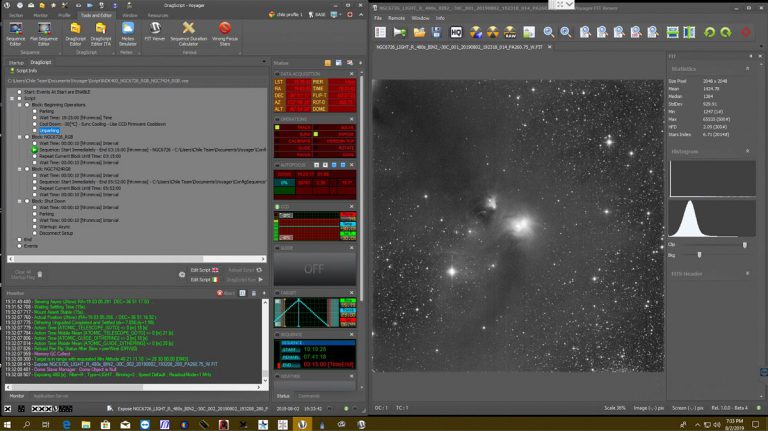
Task: Click the second green rotate arrow icon
Action: click(x=726, y=32)
